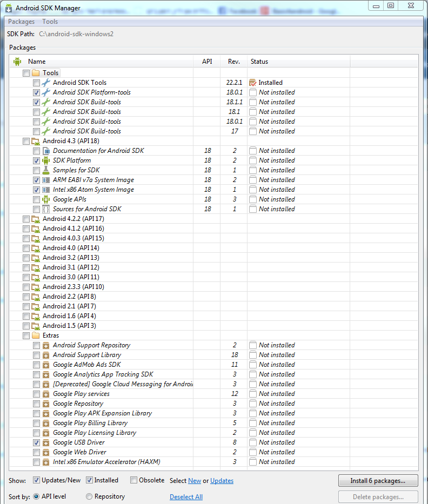Check the Build-tools 18.1 checkbox

[36, 112]
